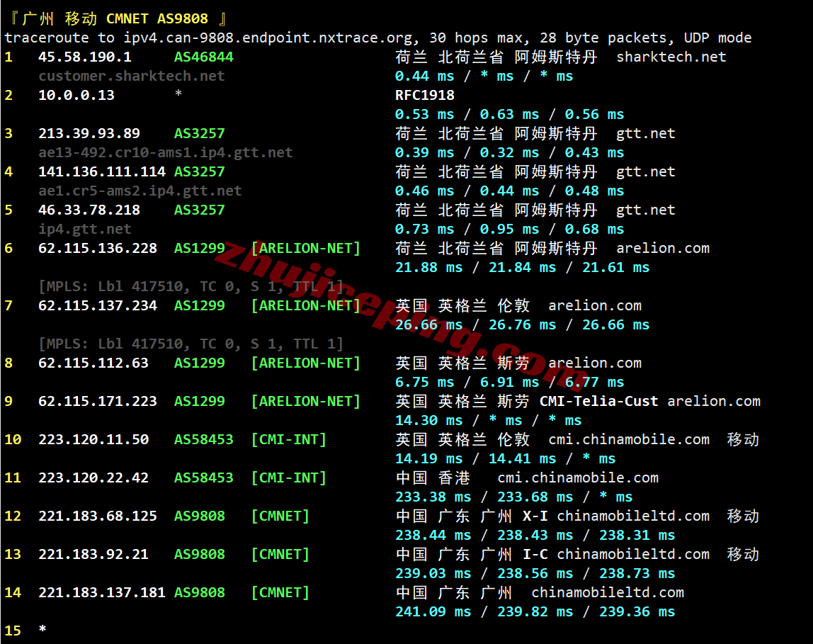Select the 6.91 ms latency value
The width and height of the screenshot is (813, 644).
click(510, 383)
